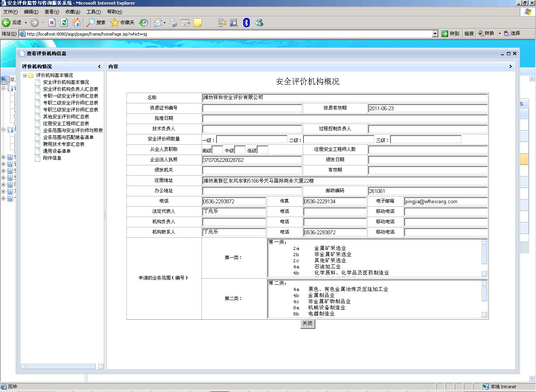Click the History icon in toolbar
Screen dimensions: 536x392
144,23
